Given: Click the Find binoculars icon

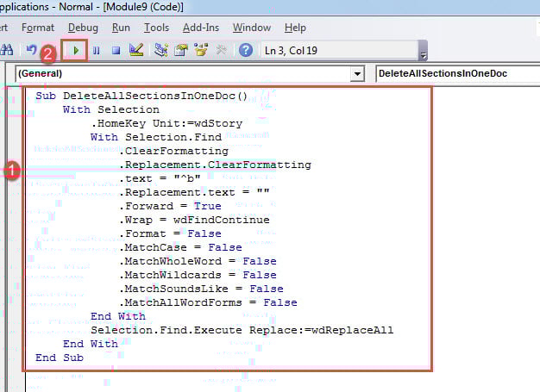Looking at the screenshot, I should click(7, 50).
